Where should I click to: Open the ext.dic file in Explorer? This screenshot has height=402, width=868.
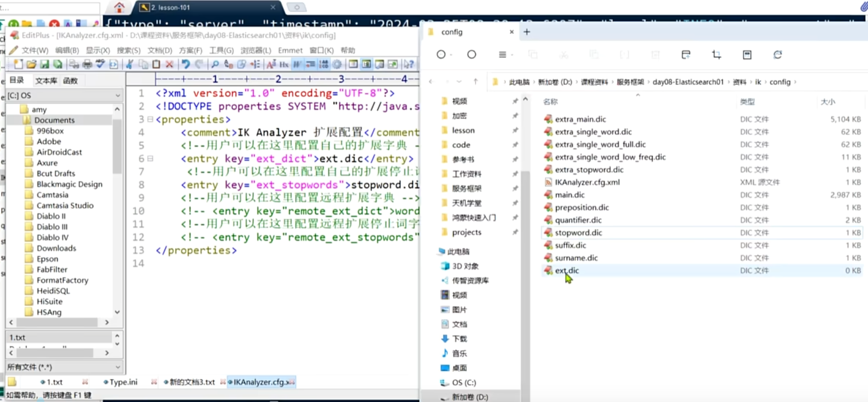tap(566, 270)
